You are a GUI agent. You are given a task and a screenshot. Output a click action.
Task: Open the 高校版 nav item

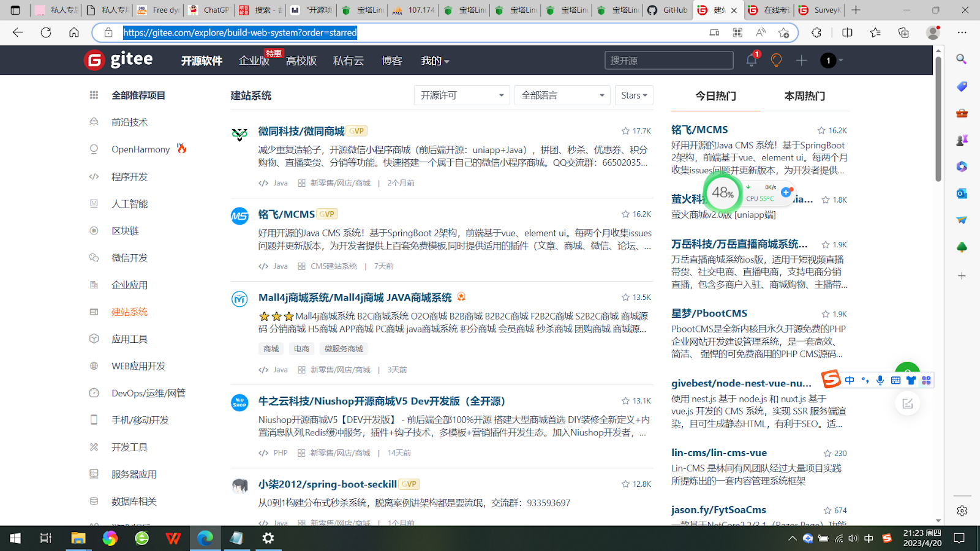[301, 61]
